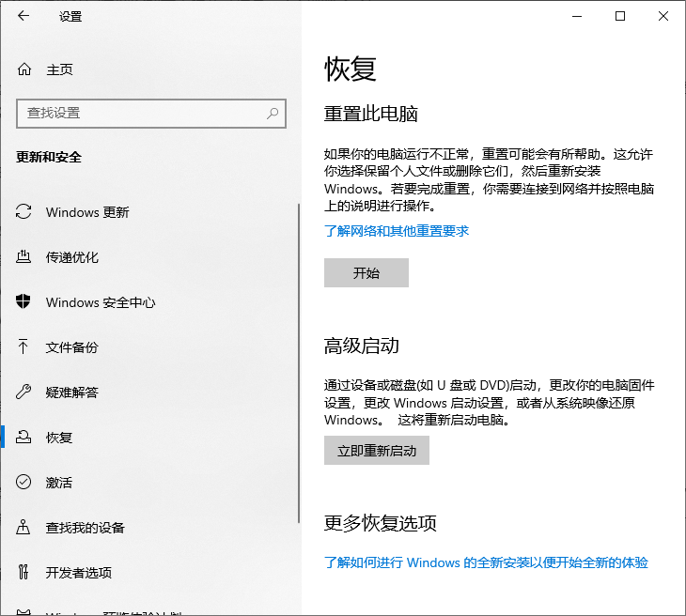Click the up-arrow icon for 文件备份
The height and width of the screenshot is (616, 686).
(x=23, y=346)
